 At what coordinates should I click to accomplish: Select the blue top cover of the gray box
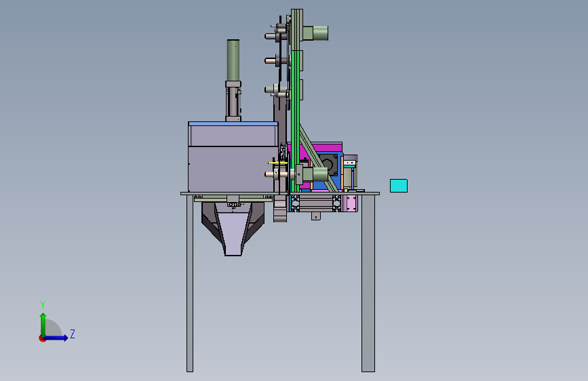tap(233, 123)
